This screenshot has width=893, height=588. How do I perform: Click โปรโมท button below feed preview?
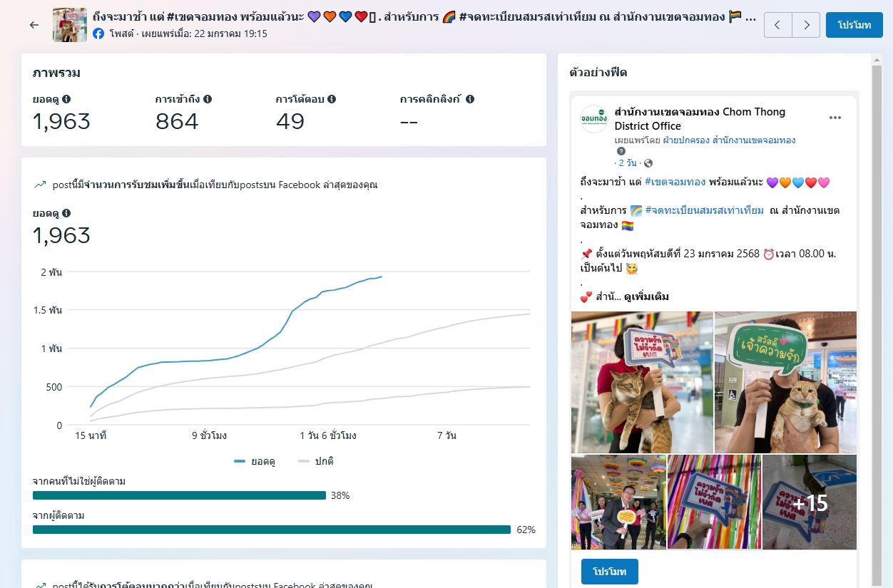(x=610, y=572)
